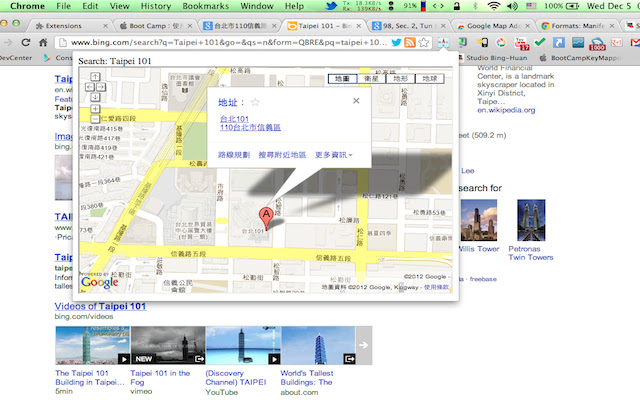Expand the 更多資訊 dropdown
The height and width of the screenshot is (400, 640).
click(333, 155)
